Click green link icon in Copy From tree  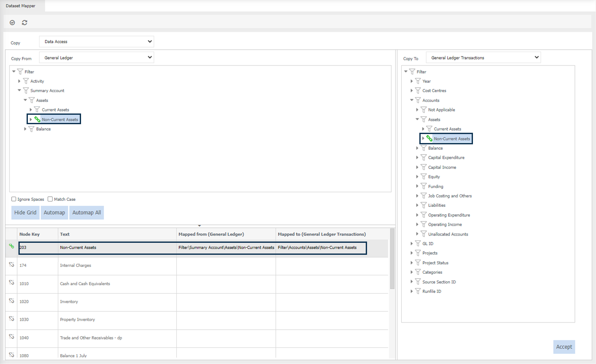[x=37, y=119]
